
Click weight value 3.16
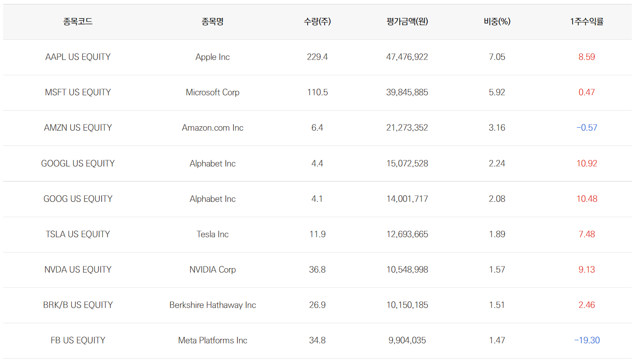[x=497, y=128]
